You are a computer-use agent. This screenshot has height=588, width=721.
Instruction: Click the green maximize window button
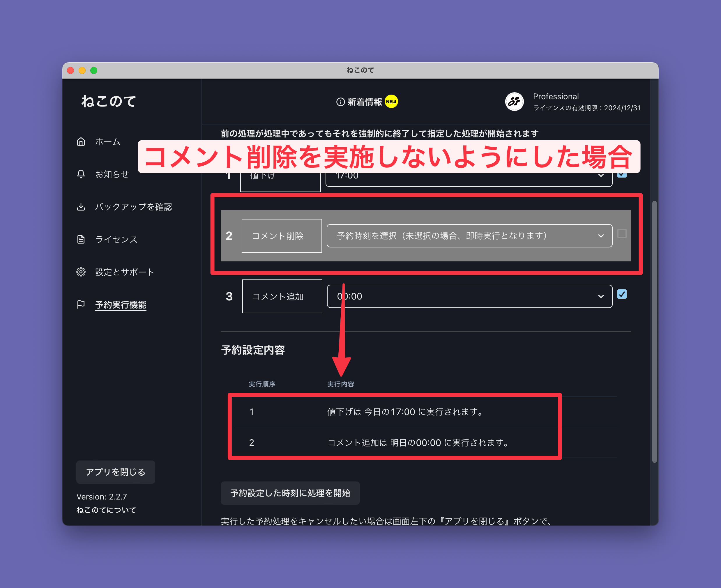[x=94, y=70]
